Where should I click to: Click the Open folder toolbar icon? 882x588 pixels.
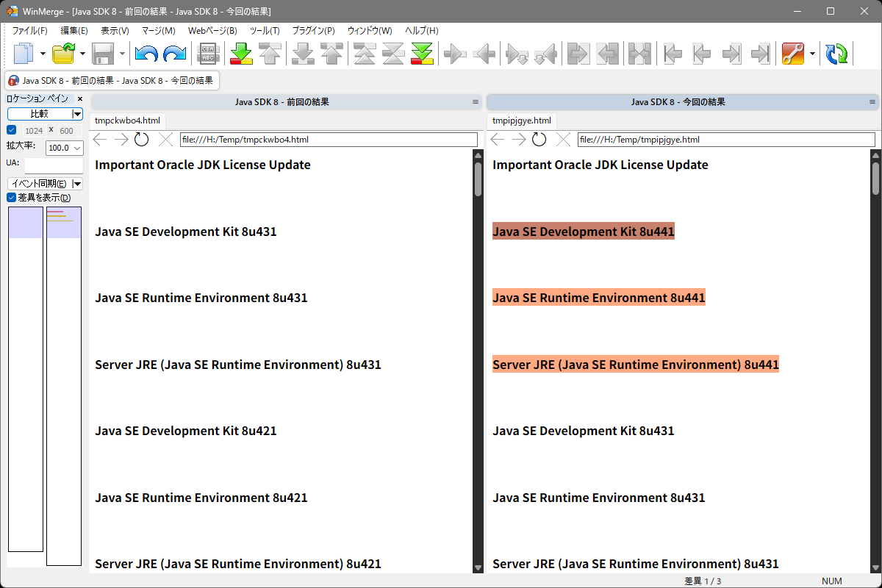click(64, 54)
